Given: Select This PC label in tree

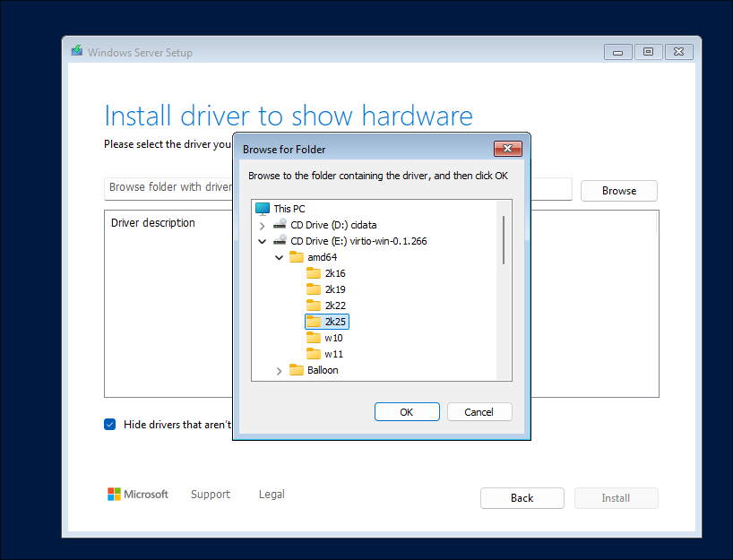Looking at the screenshot, I should coord(289,209).
